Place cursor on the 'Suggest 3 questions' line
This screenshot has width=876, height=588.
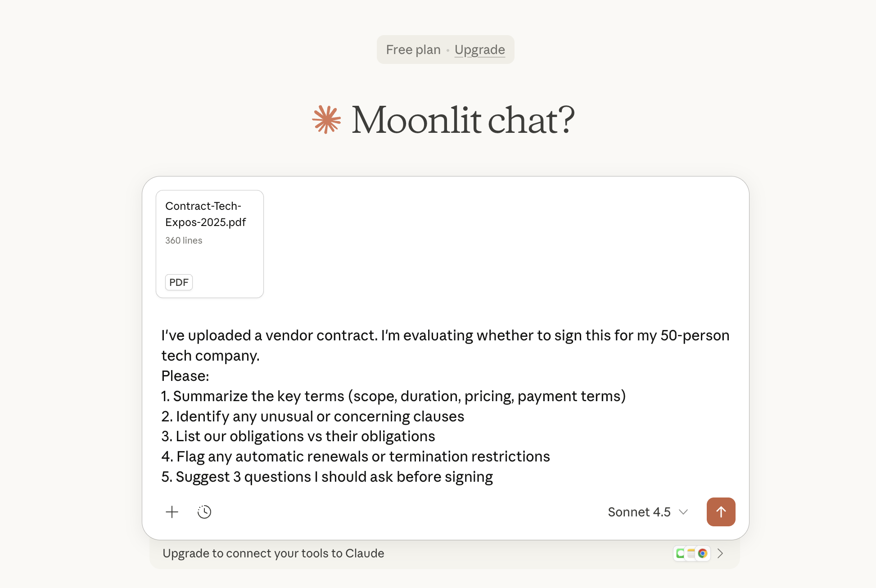[327, 477]
